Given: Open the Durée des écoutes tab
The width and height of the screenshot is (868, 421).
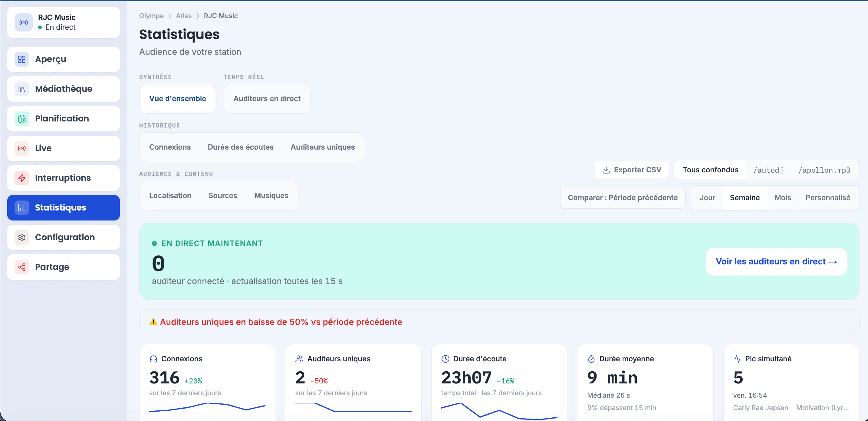Looking at the screenshot, I should [241, 147].
